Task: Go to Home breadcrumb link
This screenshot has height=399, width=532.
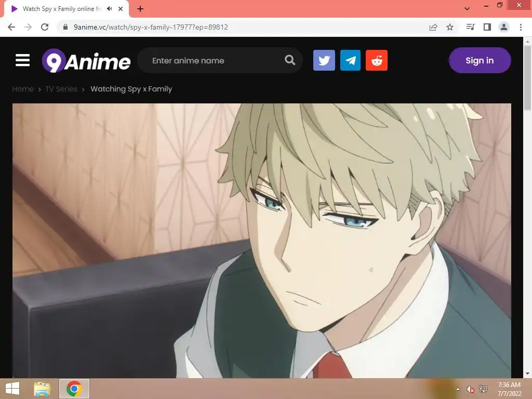Action: [x=23, y=89]
